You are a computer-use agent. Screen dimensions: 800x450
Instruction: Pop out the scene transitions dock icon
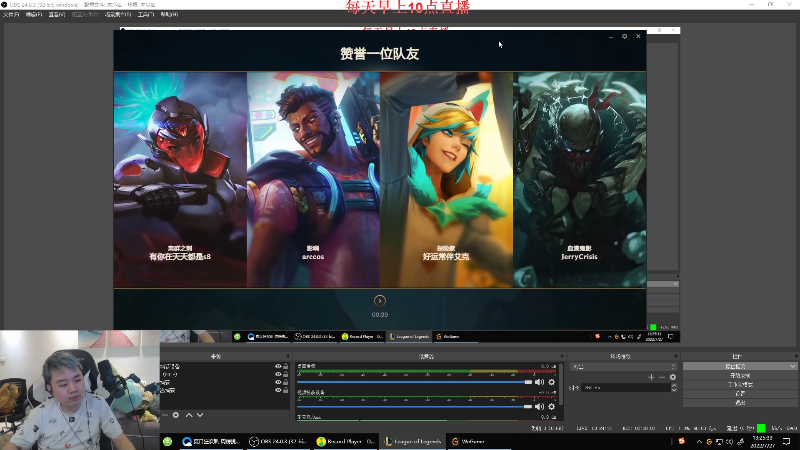click(x=676, y=356)
